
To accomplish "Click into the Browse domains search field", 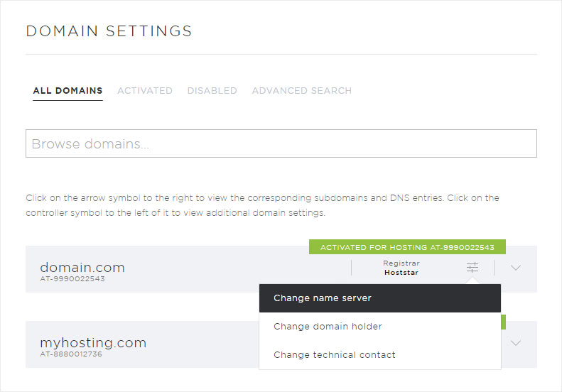I will (281, 143).
